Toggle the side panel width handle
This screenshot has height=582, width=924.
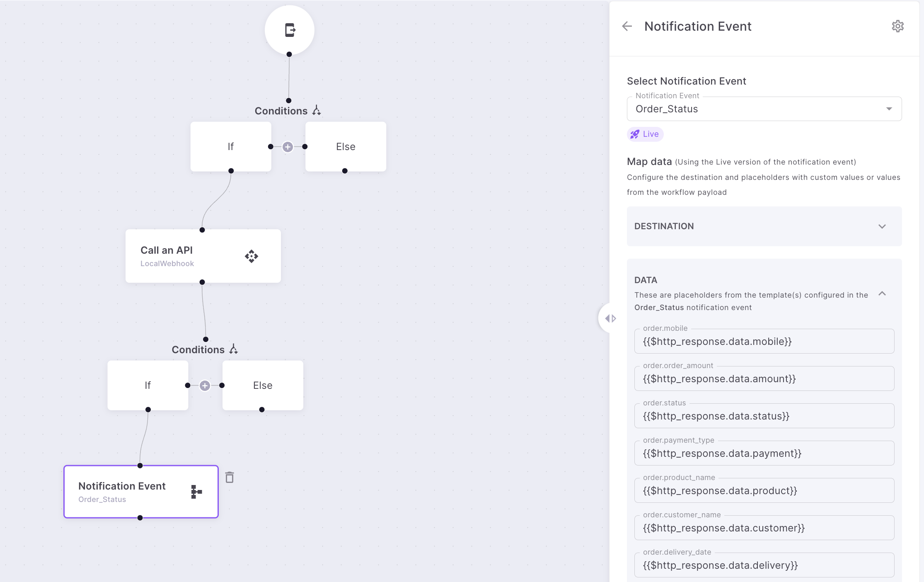tap(610, 318)
